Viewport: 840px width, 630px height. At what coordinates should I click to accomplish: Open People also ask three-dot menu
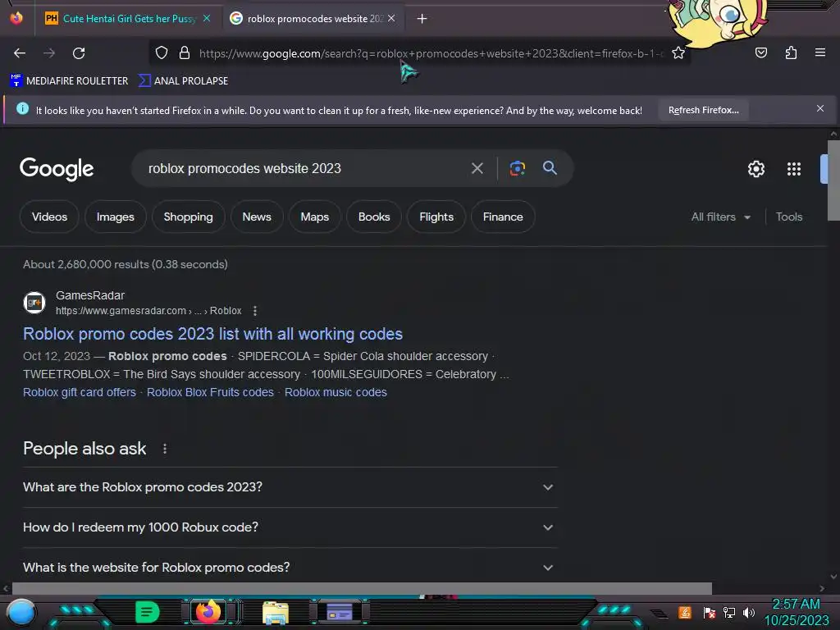(164, 449)
